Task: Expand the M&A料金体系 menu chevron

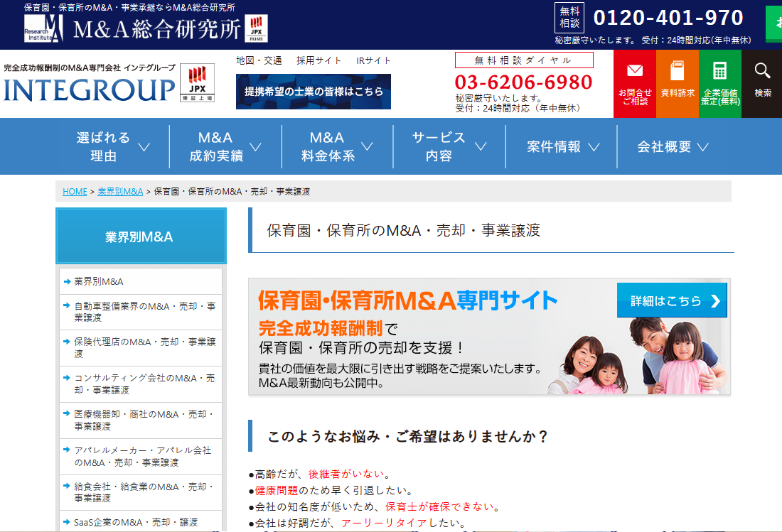Action: tap(367, 146)
